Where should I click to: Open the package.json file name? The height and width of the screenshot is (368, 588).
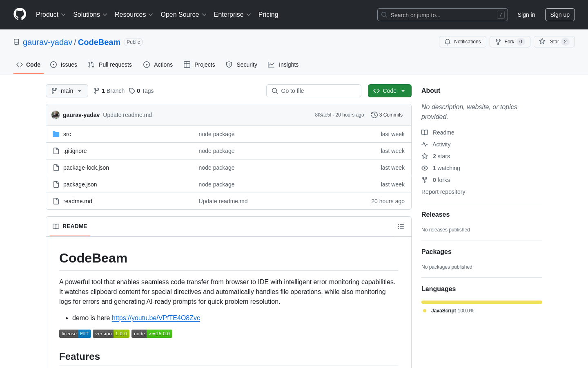tap(80, 184)
